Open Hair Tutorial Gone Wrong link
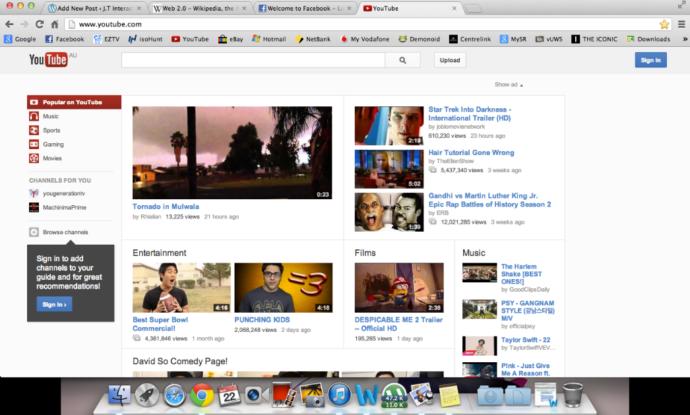This screenshot has width=690, height=415. [x=471, y=153]
